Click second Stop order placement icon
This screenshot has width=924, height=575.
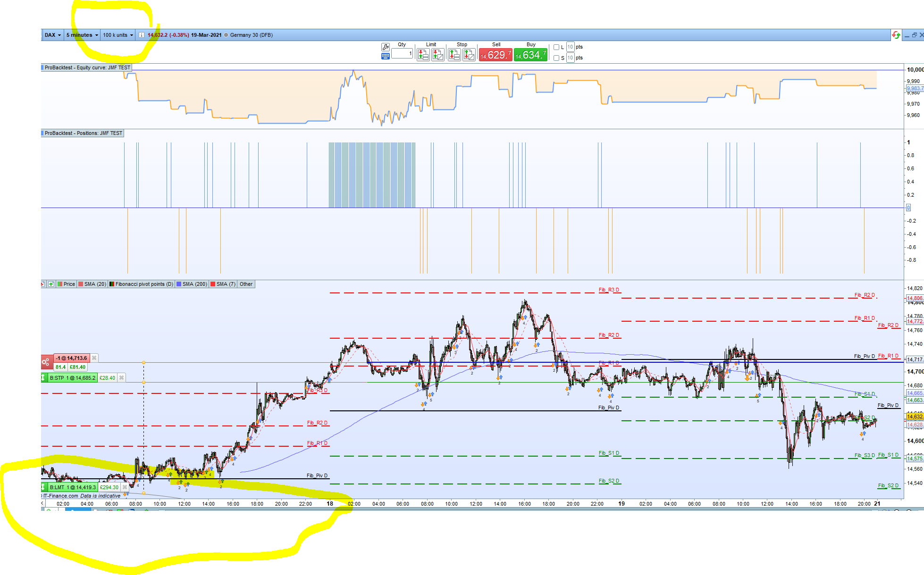(x=469, y=55)
